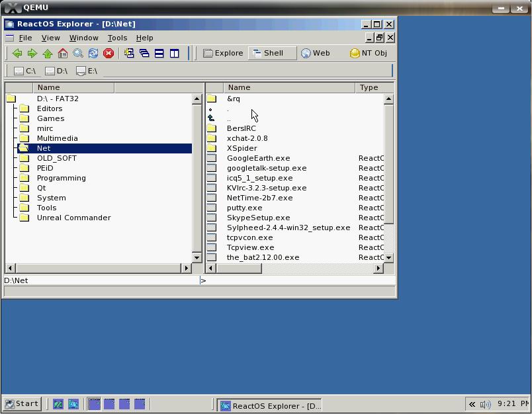Click the volume speaker tray icon
Image resolution: width=532 pixels, height=414 pixels.
485,404
